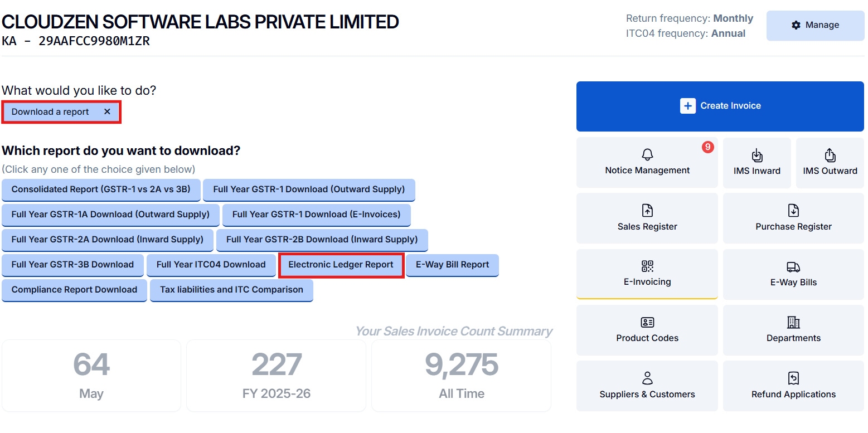Click the Create Invoice button
This screenshot has height=433, width=868.
720,106
